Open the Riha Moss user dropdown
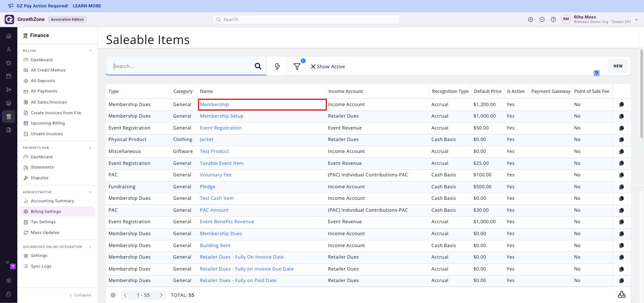 point(636,19)
